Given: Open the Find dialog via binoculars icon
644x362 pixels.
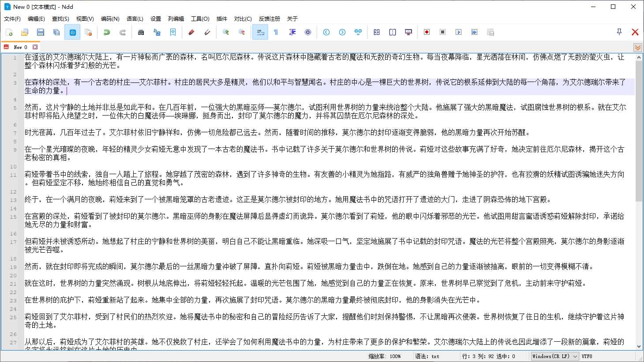Looking at the screenshot, I should coord(141,32).
